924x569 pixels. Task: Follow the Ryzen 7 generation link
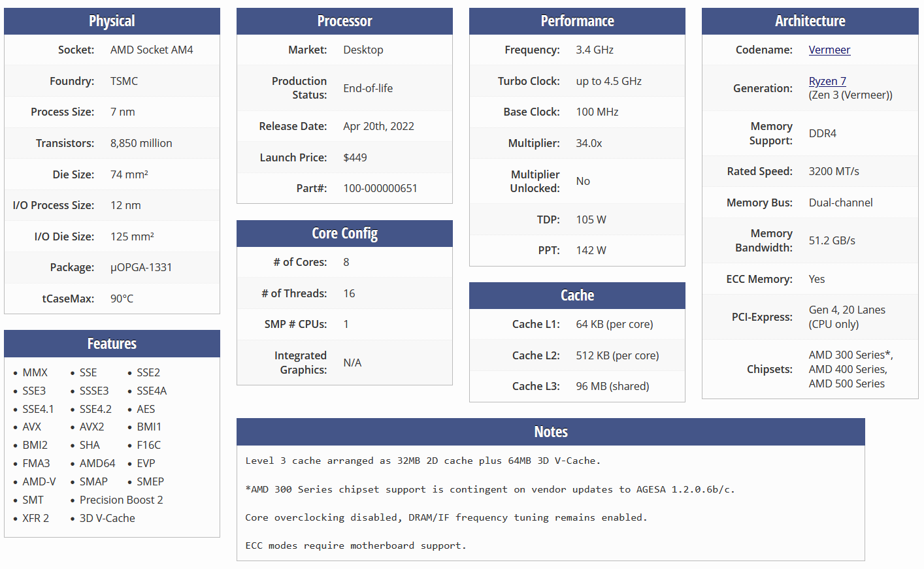(827, 81)
